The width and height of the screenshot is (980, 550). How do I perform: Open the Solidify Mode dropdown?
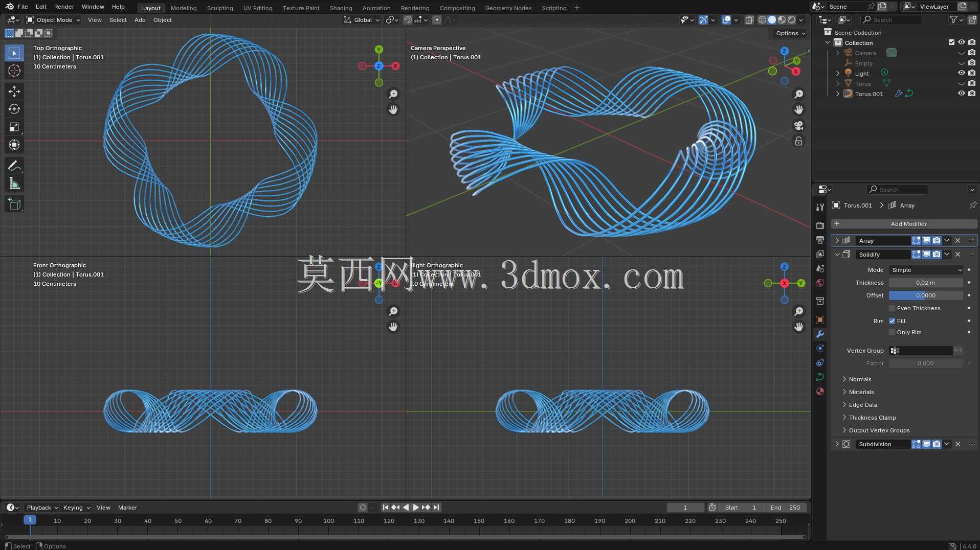click(x=926, y=270)
